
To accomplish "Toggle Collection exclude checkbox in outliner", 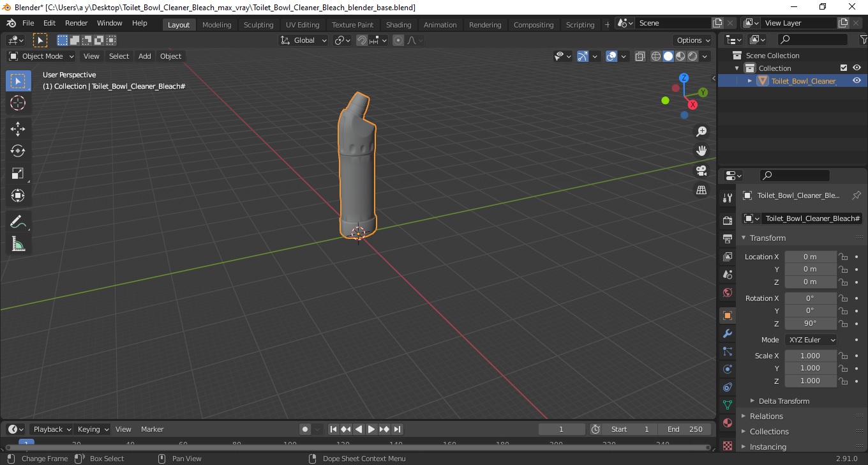I will click(844, 68).
